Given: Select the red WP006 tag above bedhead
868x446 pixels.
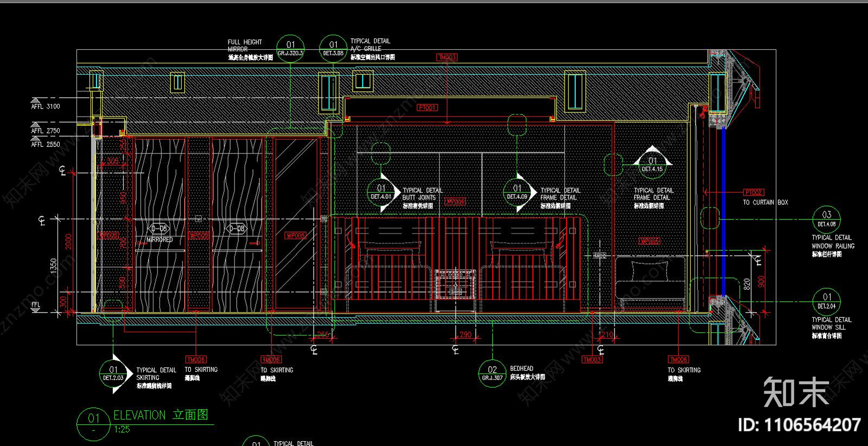Looking at the screenshot, I should click(x=455, y=201).
